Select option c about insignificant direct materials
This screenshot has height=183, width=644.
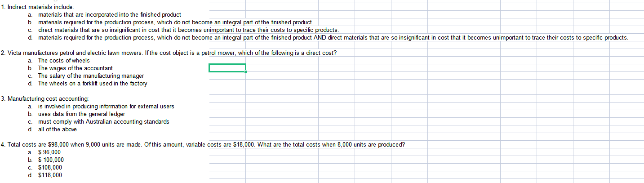coord(183,30)
